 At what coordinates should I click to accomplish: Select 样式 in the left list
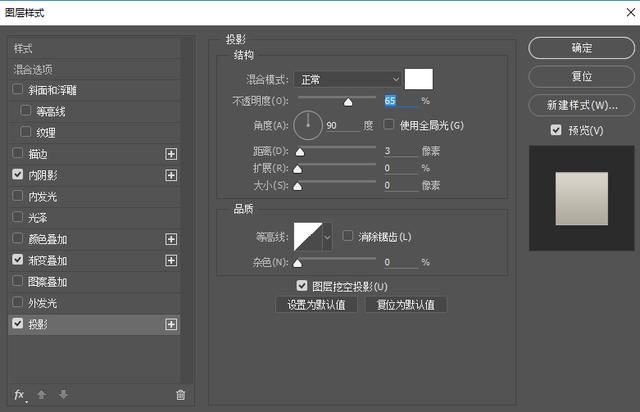tap(94, 49)
